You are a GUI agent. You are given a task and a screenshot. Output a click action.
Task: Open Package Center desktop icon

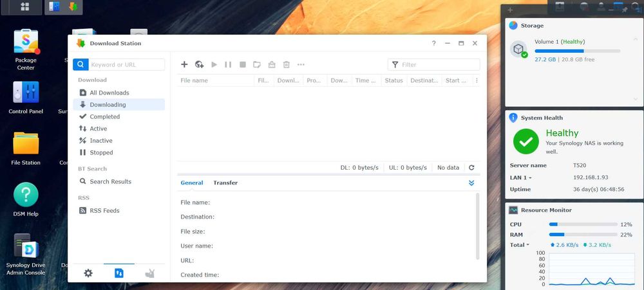[x=26, y=50]
